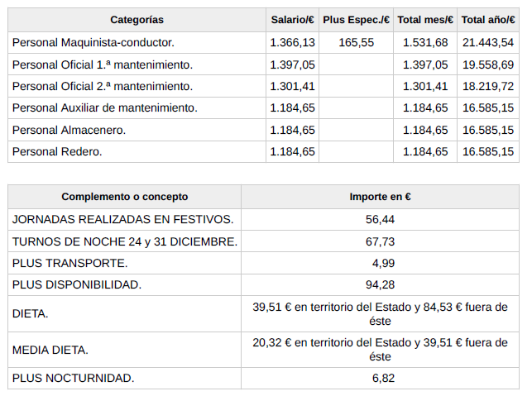
Task: Click the PLUS DISPONIBILIDAD amount 94,28
Action: click(380, 284)
